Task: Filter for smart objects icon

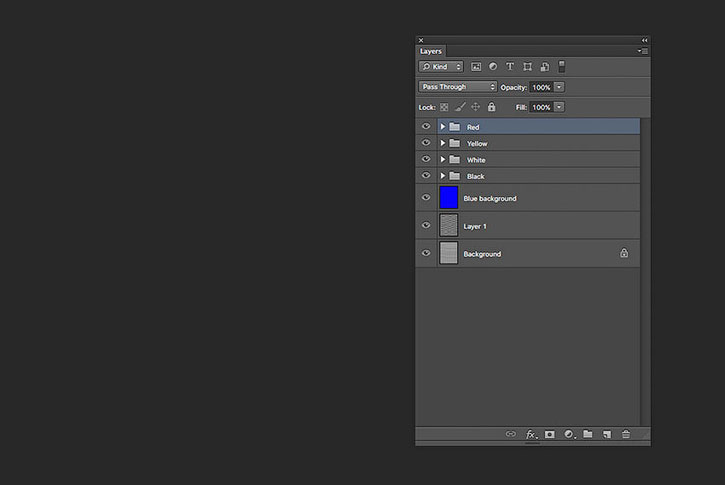Action: (545, 67)
